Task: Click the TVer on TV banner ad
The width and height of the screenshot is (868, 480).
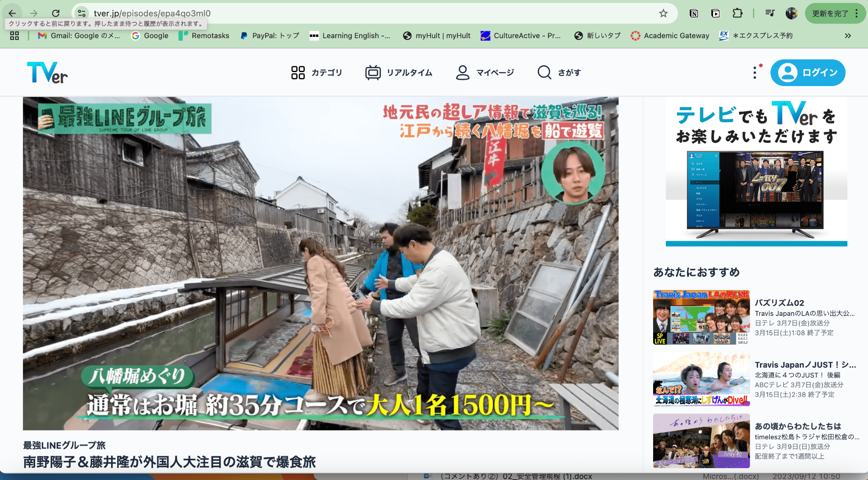Action: 756,172
